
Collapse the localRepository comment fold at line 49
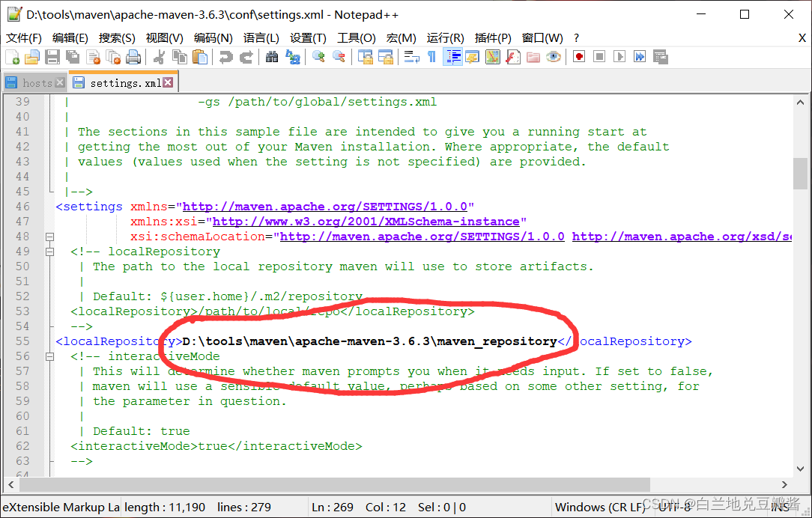[49, 252]
